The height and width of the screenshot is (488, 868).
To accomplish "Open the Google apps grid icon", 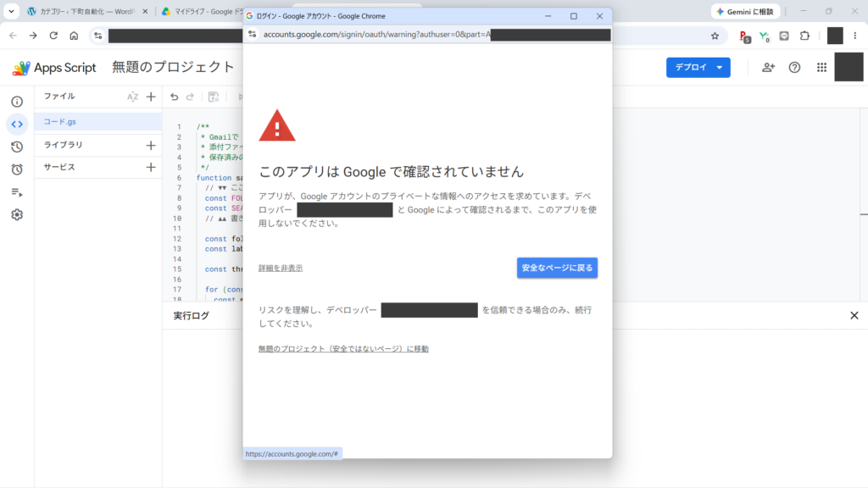I will (822, 68).
